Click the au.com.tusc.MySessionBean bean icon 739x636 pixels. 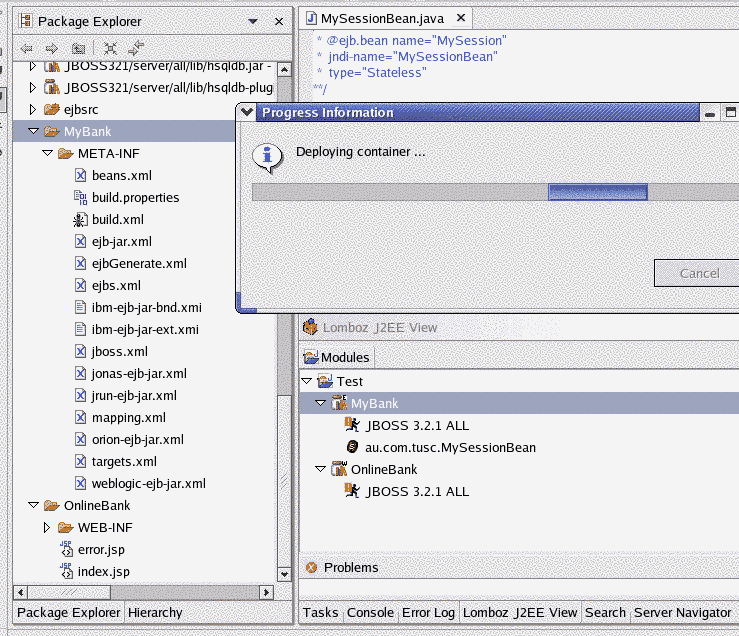(351, 448)
